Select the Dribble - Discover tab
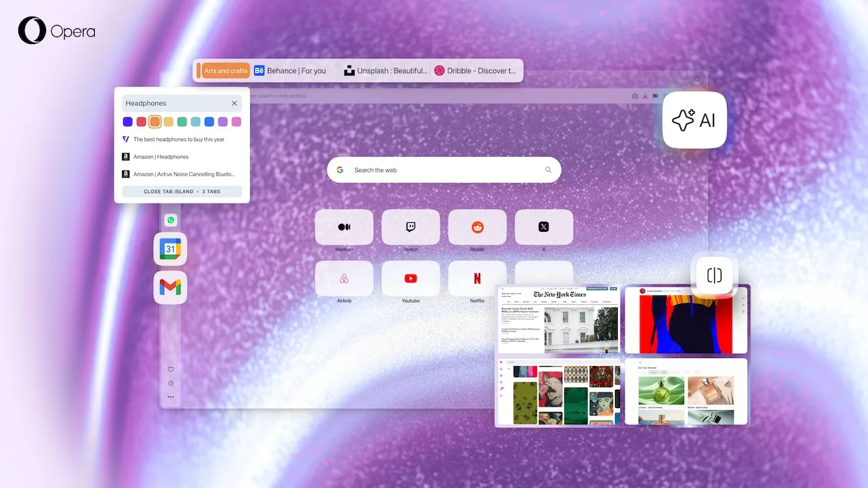The image size is (868, 488). pyautogui.click(x=476, y=70)
